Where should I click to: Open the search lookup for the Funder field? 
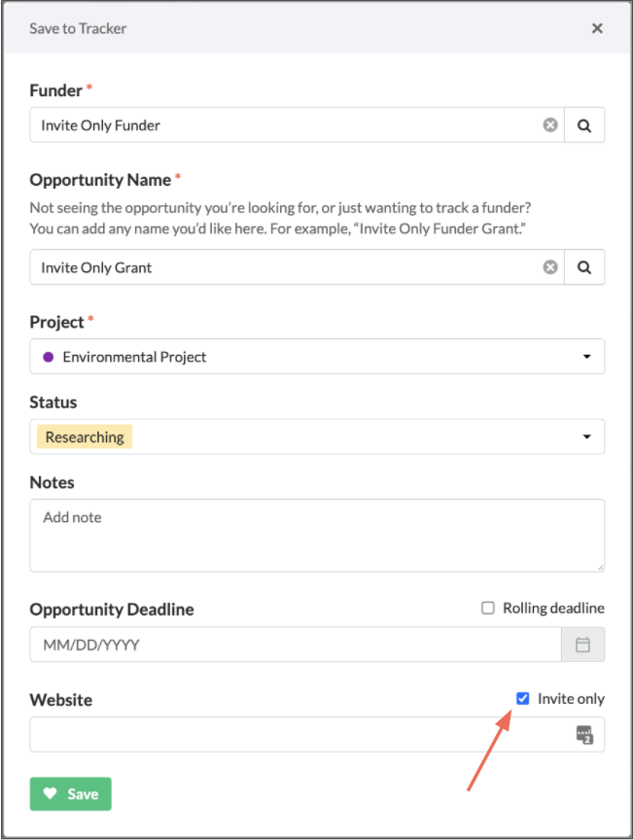click(x=584, y=124)
